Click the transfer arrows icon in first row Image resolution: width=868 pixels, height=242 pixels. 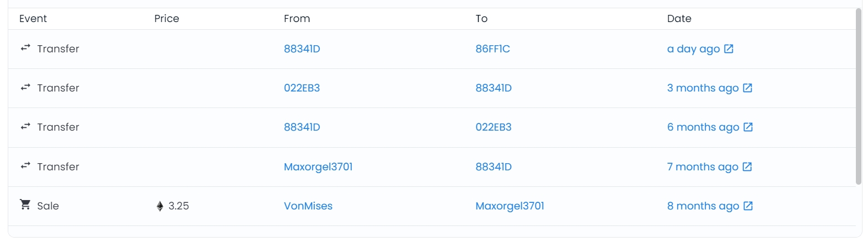(x=25, y=49)
